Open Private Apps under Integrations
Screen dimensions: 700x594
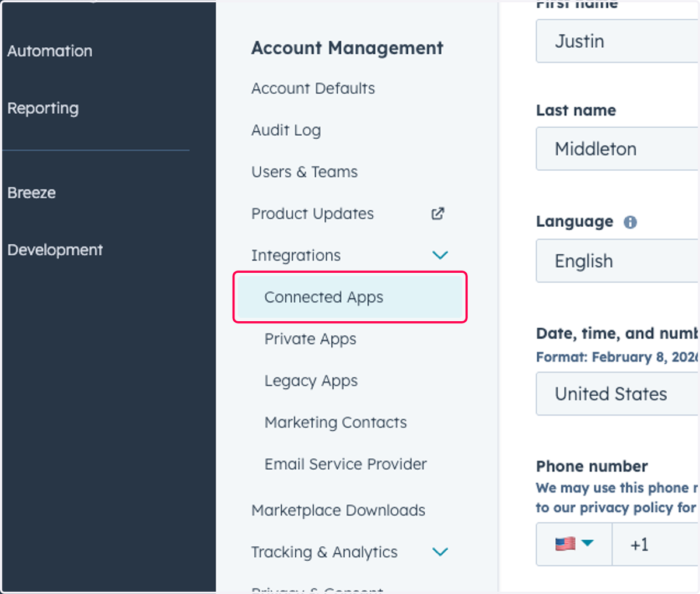click(310, 339)
